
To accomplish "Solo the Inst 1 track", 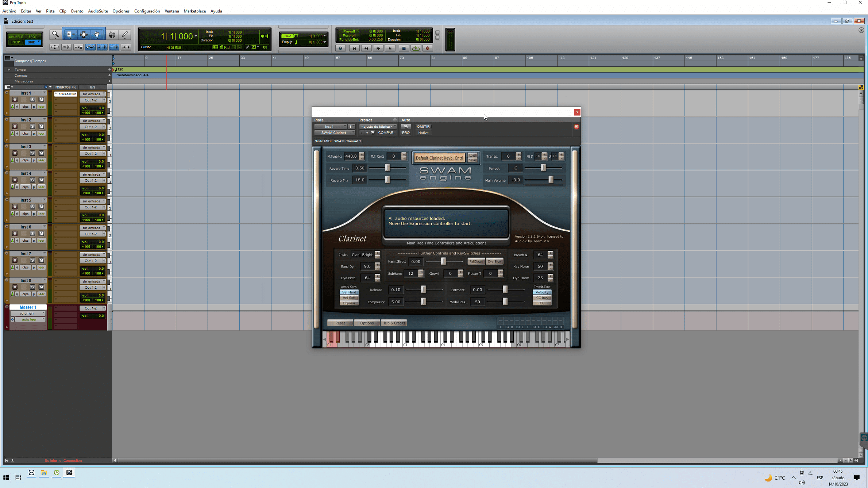I will coord(32,100).
